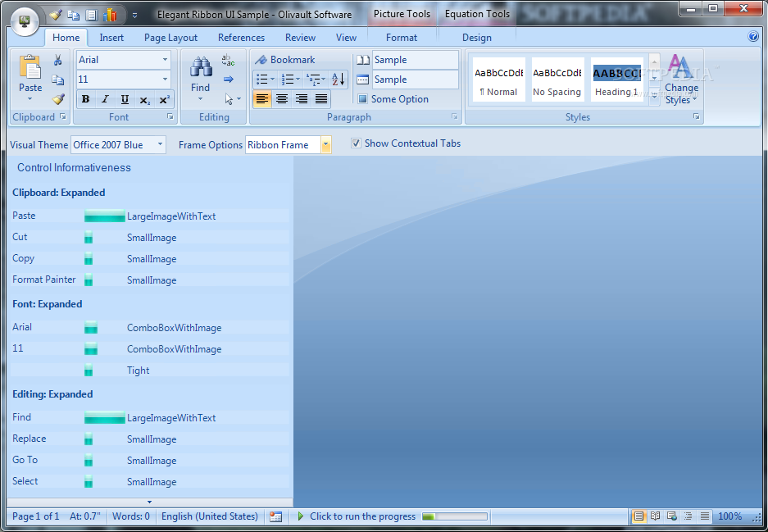This screenshot has height=532, width=768.
Task: Expand the Find dropdown arrow
Action: tap(200, 99)
